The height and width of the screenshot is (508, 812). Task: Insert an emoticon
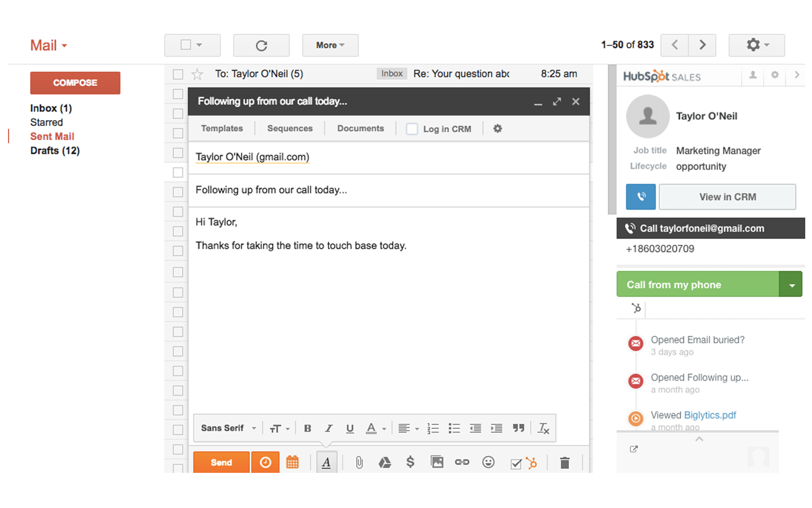click(x=488, y=462)
